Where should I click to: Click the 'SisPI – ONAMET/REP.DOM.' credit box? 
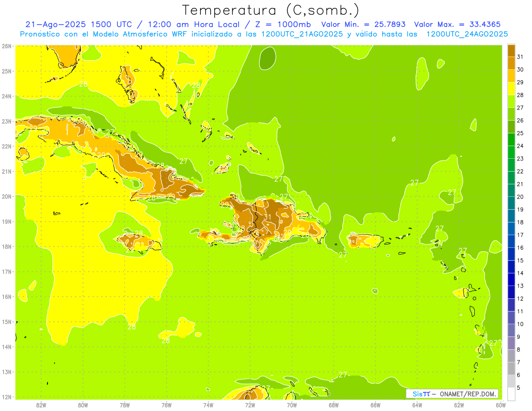[x=452, y=394]
